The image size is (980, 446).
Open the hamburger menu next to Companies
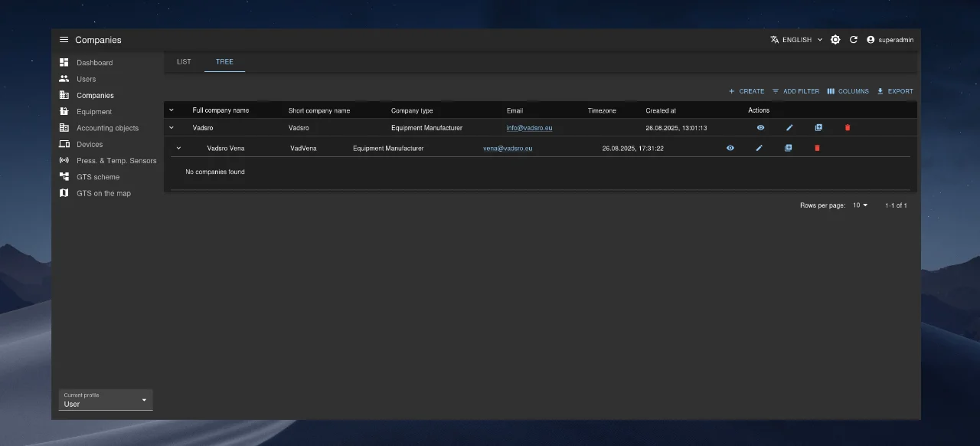pyautogui.click(x=64, y=40)
